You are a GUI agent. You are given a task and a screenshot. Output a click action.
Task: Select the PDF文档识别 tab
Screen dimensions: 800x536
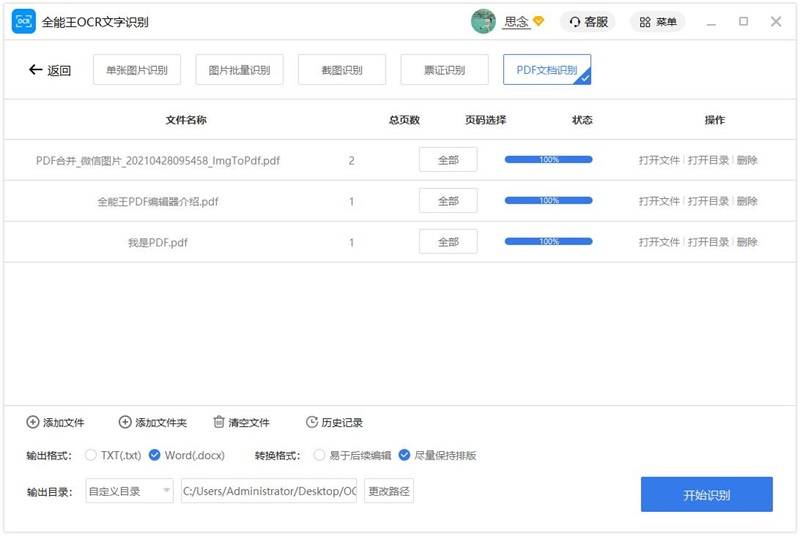point(547,70)
